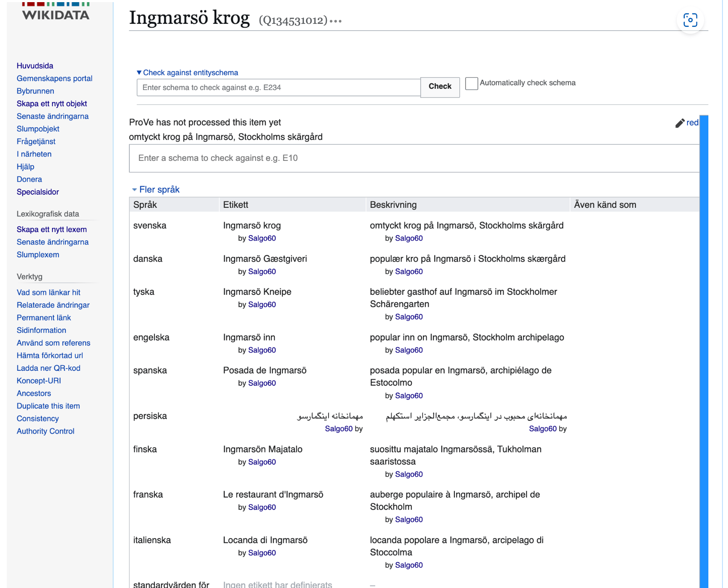The image size is (728, 588).
Task: Open Senaste ändringarna under Lexikografisk data
Action: click(52, 242)
